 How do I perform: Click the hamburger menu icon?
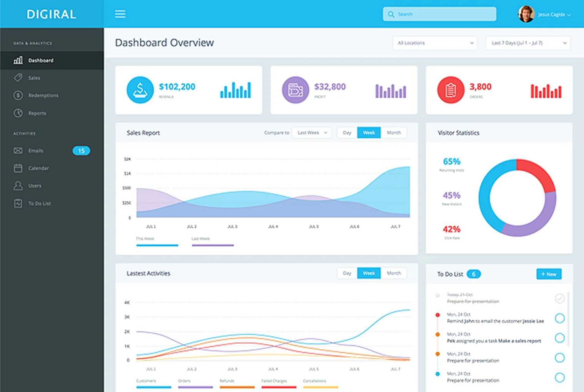(120, 14)
